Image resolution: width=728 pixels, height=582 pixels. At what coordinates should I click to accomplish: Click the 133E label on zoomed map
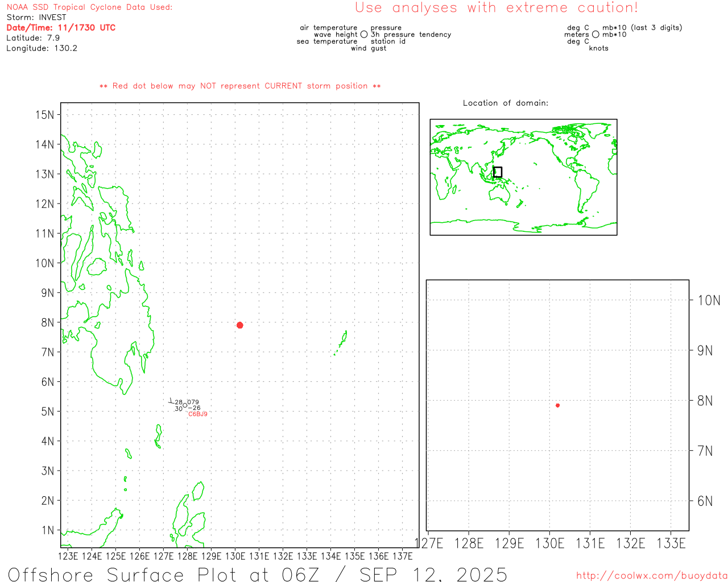point(671,543)
